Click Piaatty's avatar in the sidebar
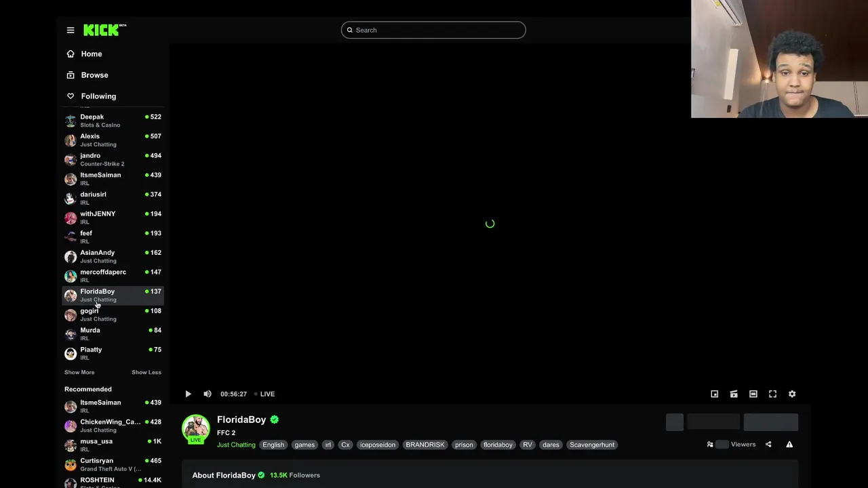This screenshot has width=868, height=488. 71,353
